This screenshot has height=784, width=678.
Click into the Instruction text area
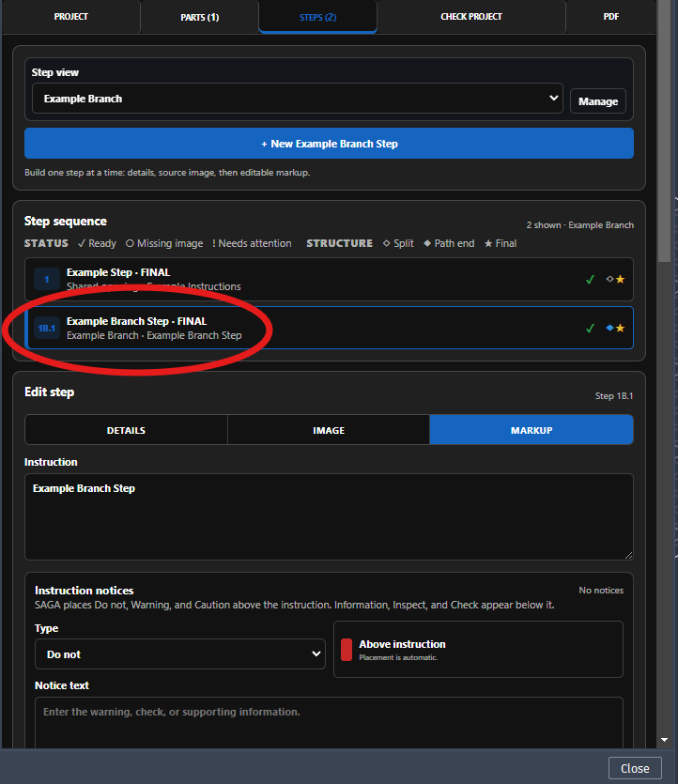pyautogui.click(x=329, y=517)
